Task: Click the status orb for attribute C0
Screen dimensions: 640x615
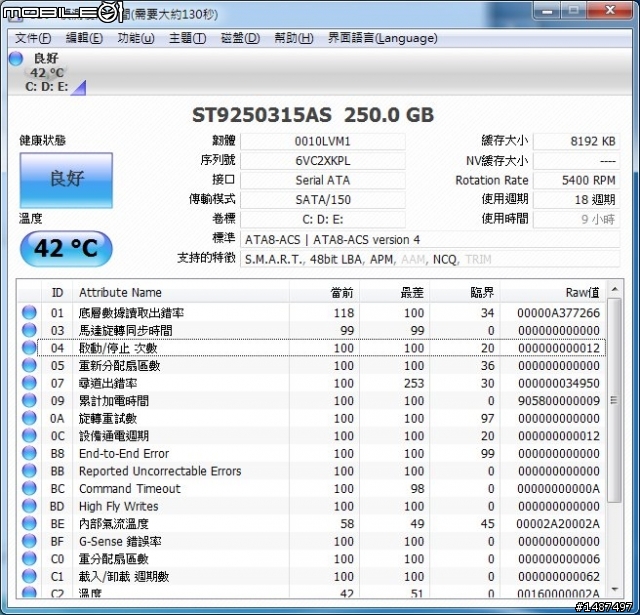Action: [29, 559]
